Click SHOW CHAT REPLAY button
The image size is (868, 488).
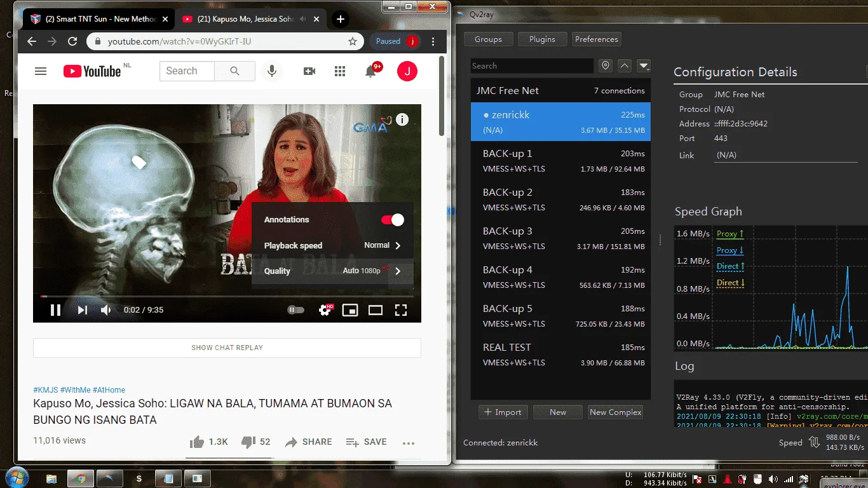click(x=227, y=348)
